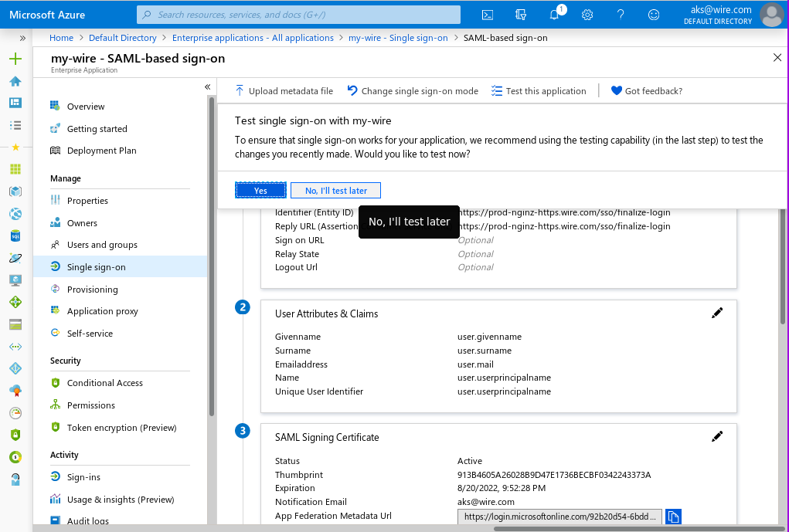The height and width of the screenshot is (532, 789).
Task: Open the feedback smiley icon
Action: tap(654, 15)
